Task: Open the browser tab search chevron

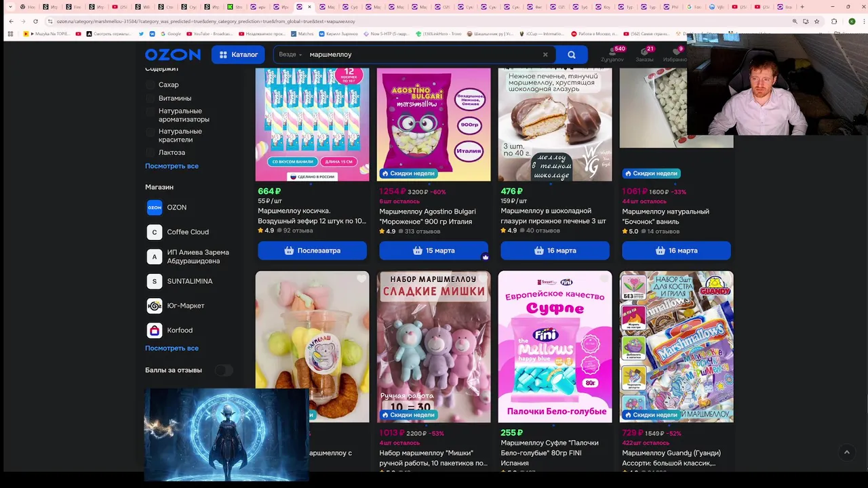Action: tap(9, 7)
